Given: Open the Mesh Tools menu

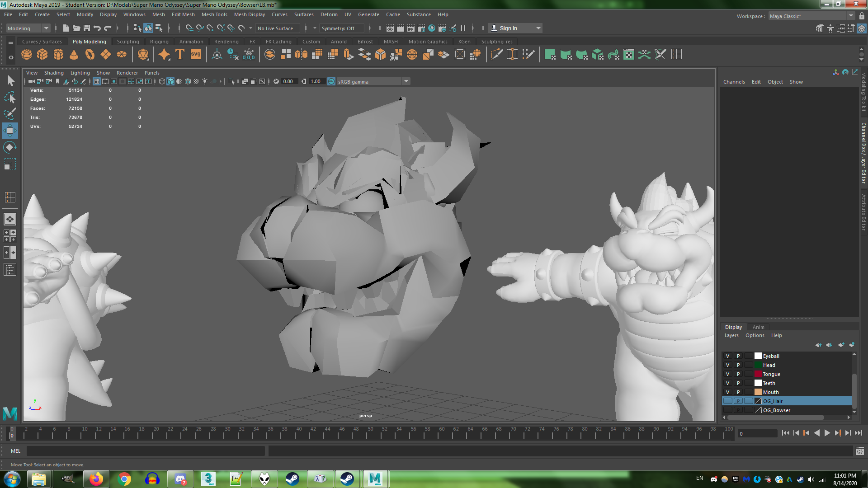Looking at the screenshot, I should coord(214,14).
